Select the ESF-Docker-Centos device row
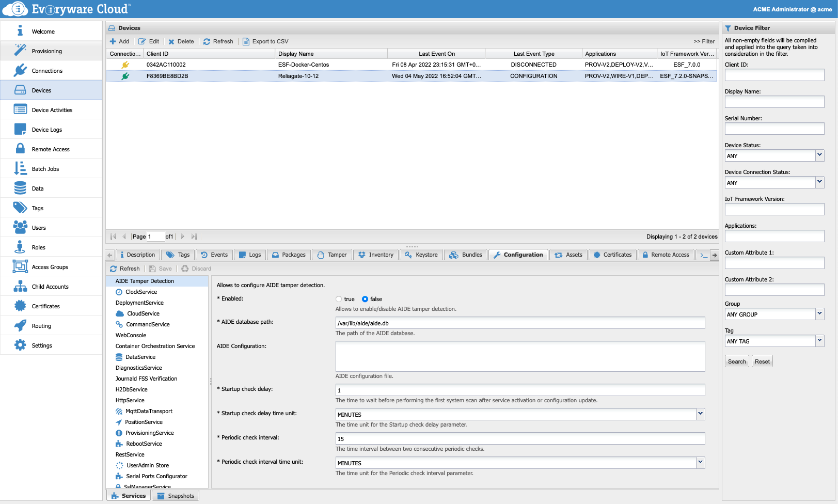 pos(411,65)
